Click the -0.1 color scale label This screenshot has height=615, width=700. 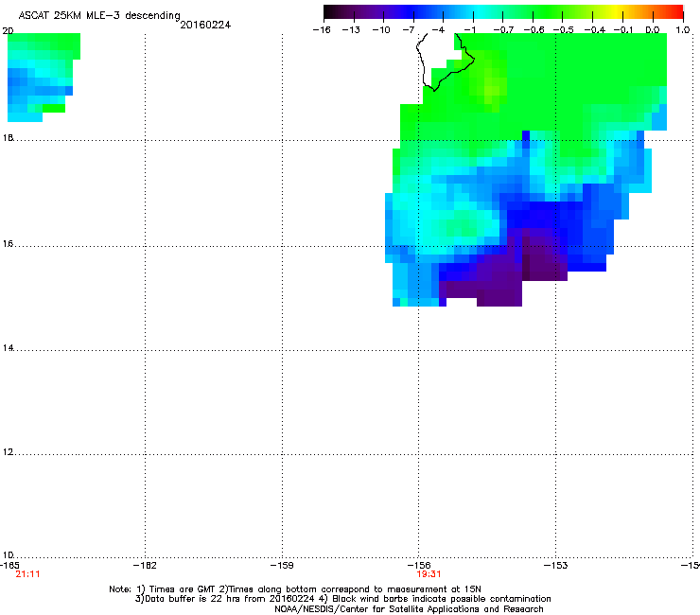(x=623, y=30)
